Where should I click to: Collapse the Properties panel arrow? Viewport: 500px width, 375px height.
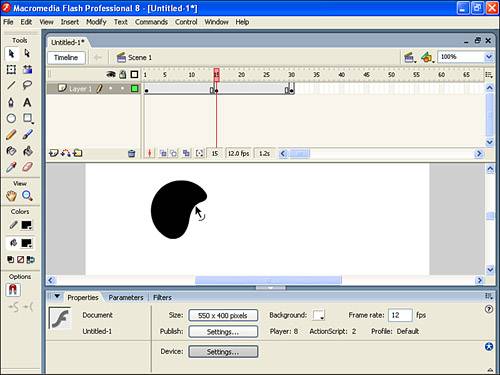pos(57,296)
